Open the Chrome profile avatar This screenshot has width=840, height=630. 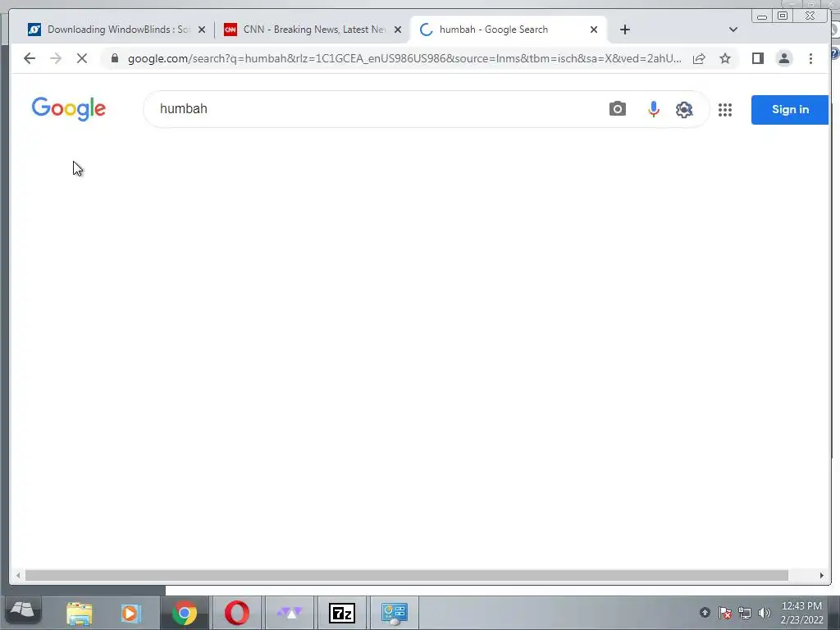[783, 58]
